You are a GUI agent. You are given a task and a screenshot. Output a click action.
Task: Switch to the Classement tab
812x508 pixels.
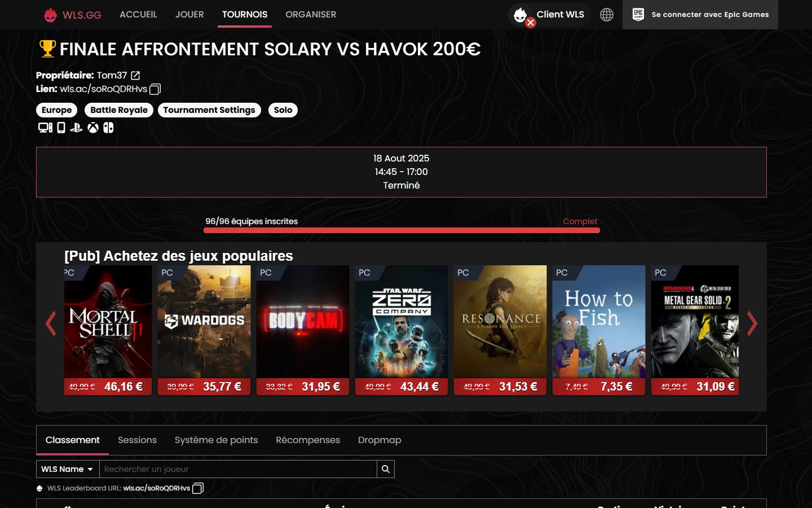coord(73,440)
